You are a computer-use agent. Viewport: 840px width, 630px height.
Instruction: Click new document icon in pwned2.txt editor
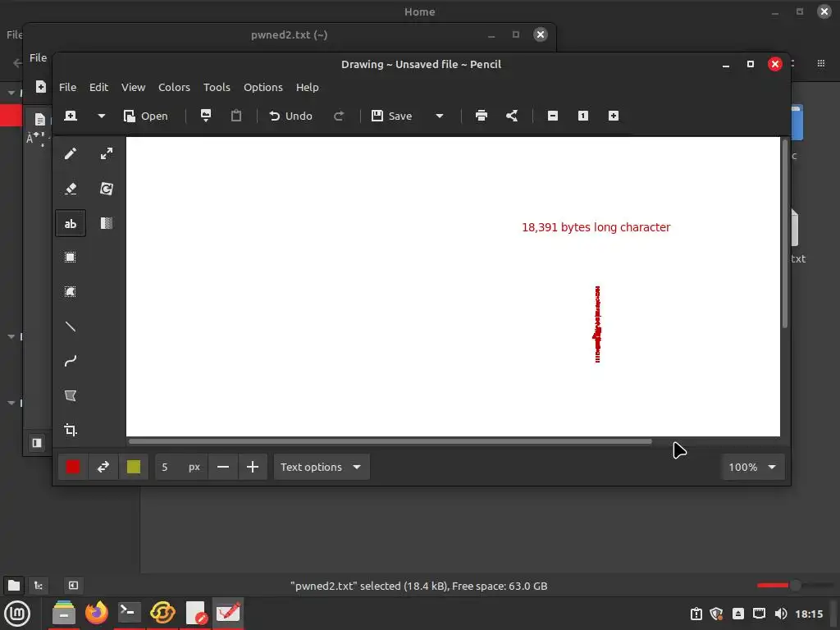(x=41, y=87)
